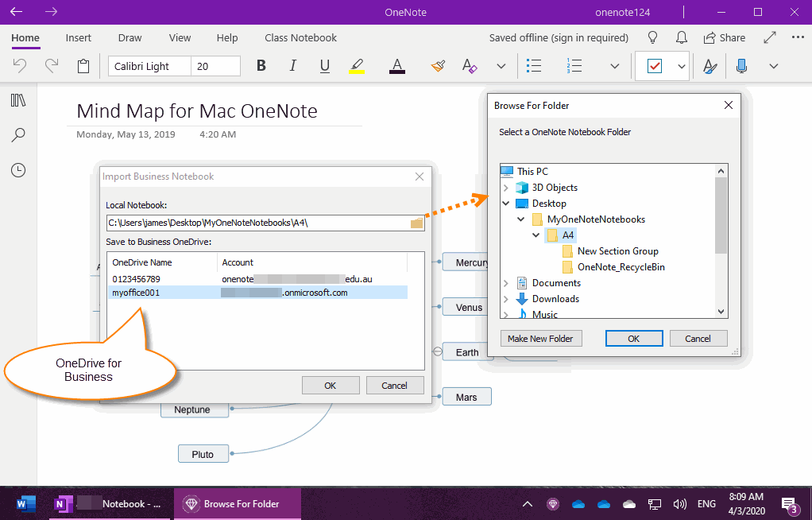Redo the last action
Screen dimensions: 812x520
(x=52, y=66)
